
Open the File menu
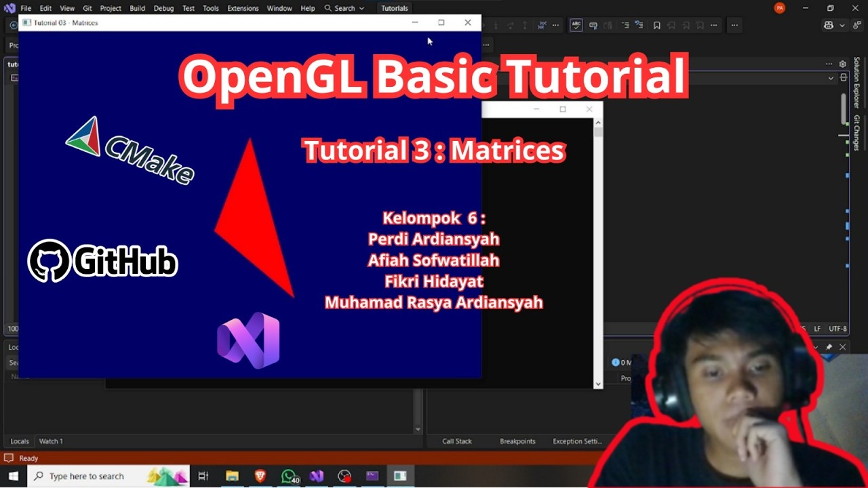[x=26, y=8]
